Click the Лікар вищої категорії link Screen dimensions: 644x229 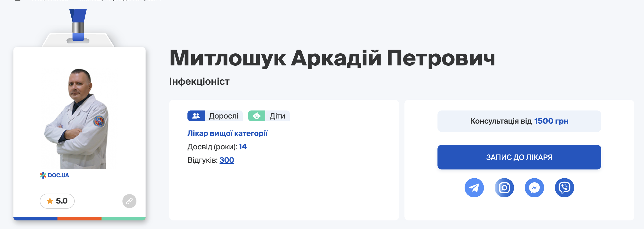227,133
